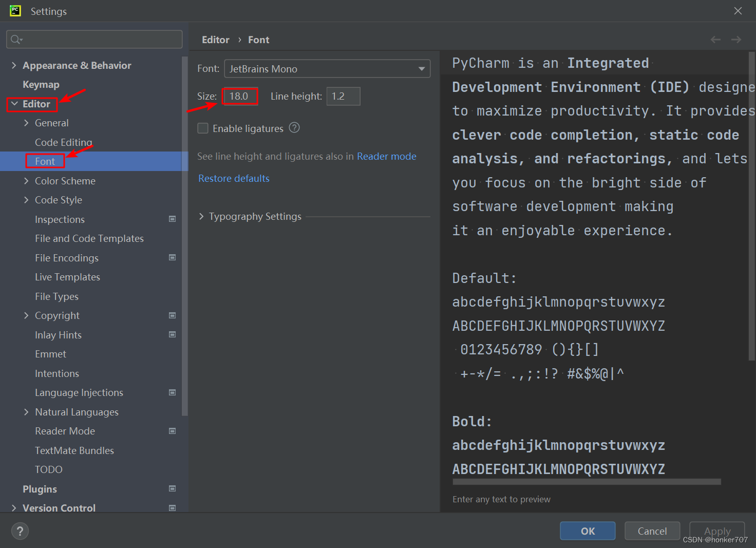Select Color Scheme in the sidebar
The width and height of the screenshot is (756, 548).
(x=65, y=181)
